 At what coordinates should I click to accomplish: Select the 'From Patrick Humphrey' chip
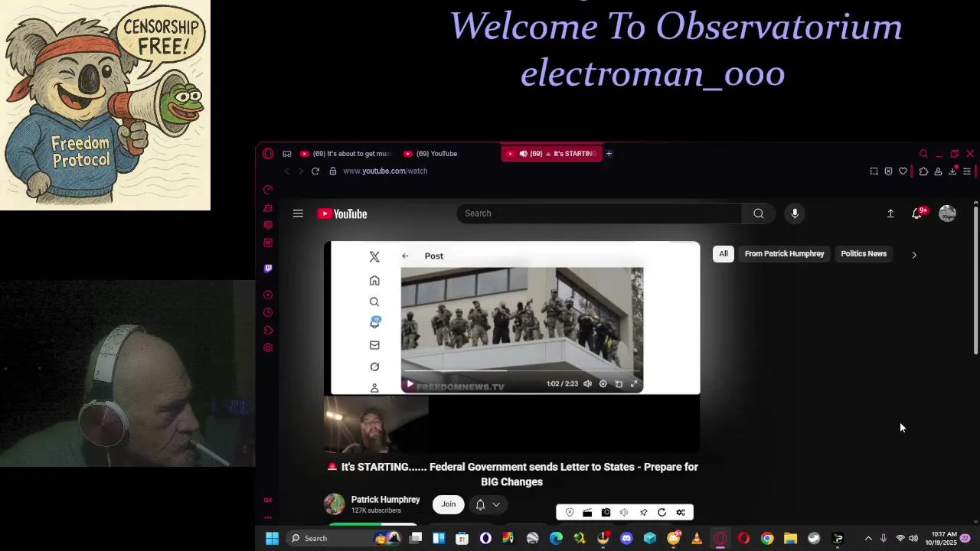tap(784, 253)
